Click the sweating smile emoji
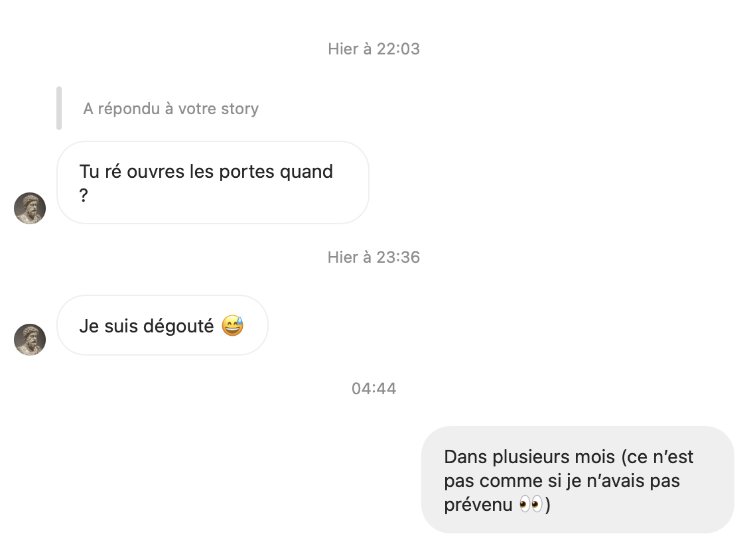Screen dimensions: 747x560 pyautogui.click(x=233, y=326)
